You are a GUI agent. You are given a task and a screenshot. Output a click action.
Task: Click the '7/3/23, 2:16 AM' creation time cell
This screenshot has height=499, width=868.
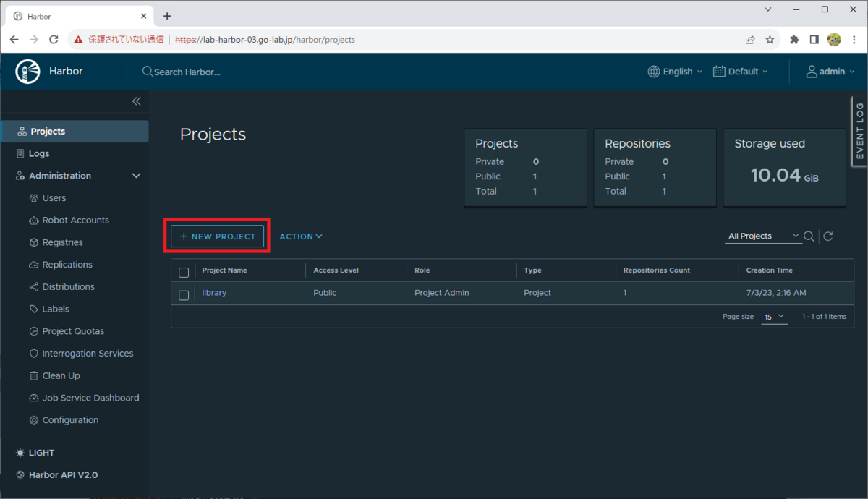click(776, 293)
